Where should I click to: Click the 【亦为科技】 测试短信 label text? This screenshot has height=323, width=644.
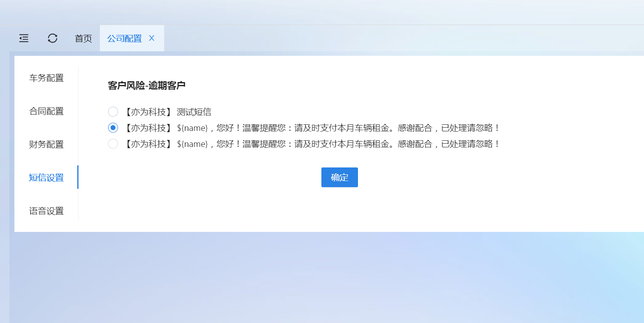pos(168,112)
